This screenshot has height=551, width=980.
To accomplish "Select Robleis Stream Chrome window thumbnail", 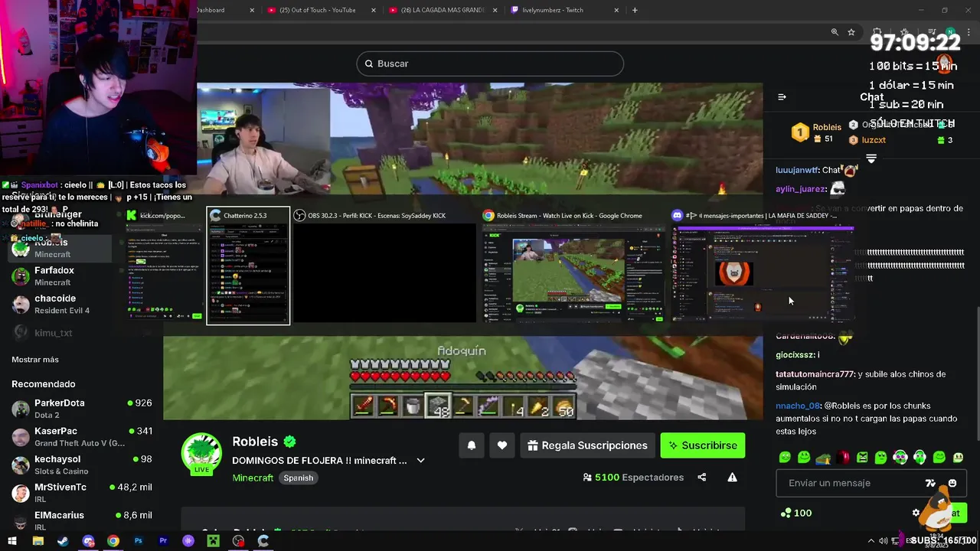I will 573,266.
